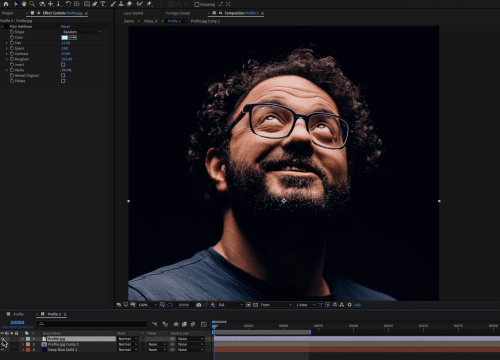This screenshot has height=360, width=500.
Task: Switch to the Footage (none) tab
Action: (x=178, y=13)
